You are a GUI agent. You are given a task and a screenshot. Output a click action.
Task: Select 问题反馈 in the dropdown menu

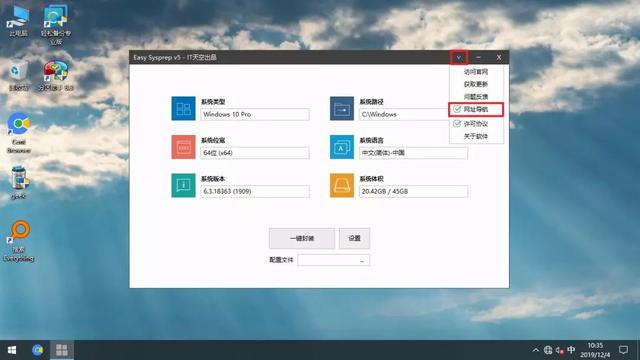pos(476,97)
